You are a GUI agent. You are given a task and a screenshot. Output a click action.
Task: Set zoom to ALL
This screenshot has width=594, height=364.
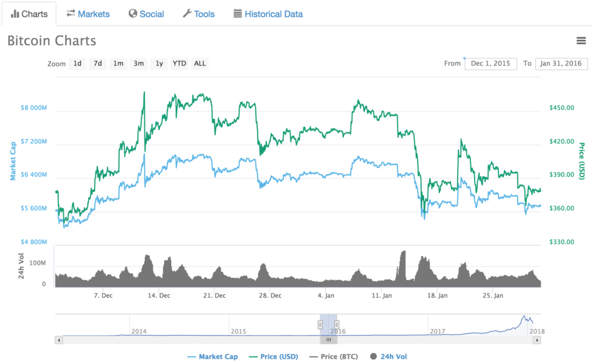click(200, 64)
